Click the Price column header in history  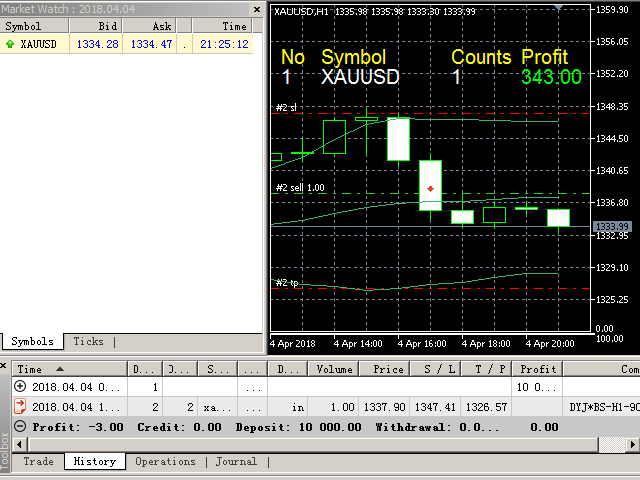384,369
